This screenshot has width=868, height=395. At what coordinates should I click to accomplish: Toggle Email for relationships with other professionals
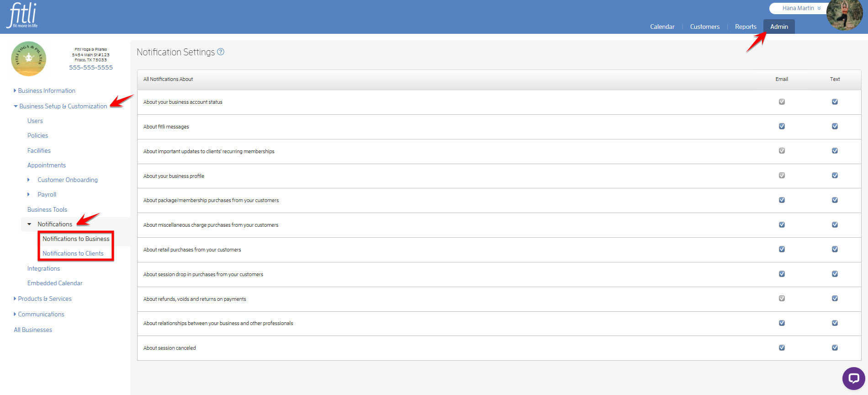[x=782, y=323]
